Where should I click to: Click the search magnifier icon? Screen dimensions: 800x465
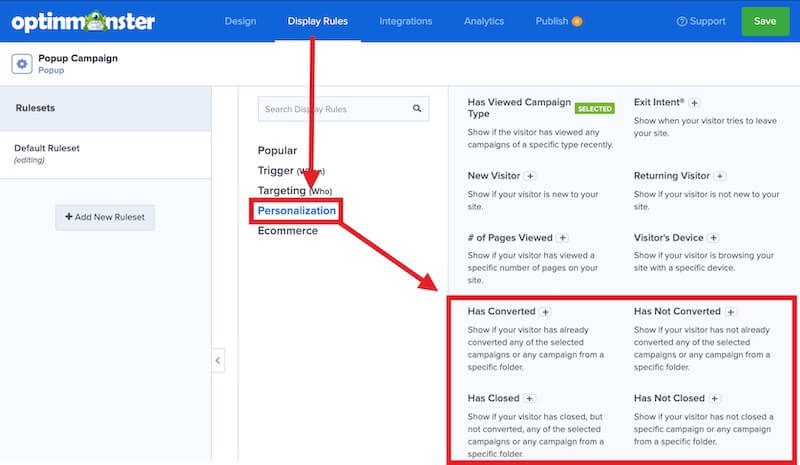tap(417, 108)
